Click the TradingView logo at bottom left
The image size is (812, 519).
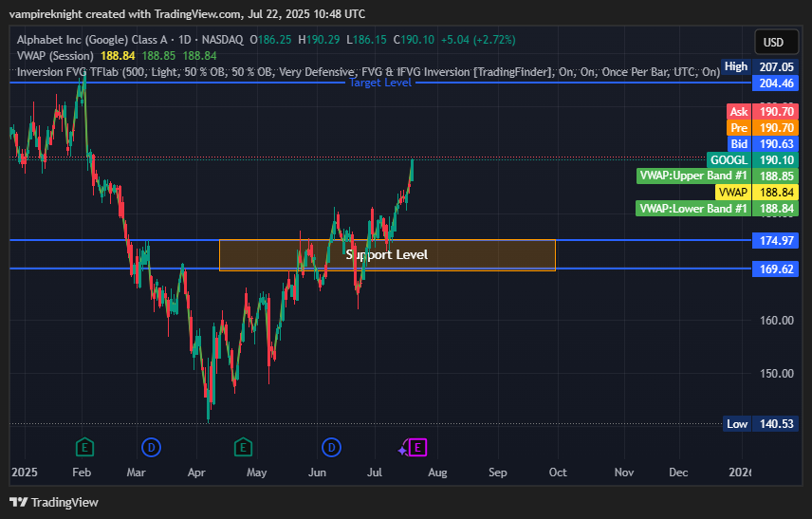[54, 502]
